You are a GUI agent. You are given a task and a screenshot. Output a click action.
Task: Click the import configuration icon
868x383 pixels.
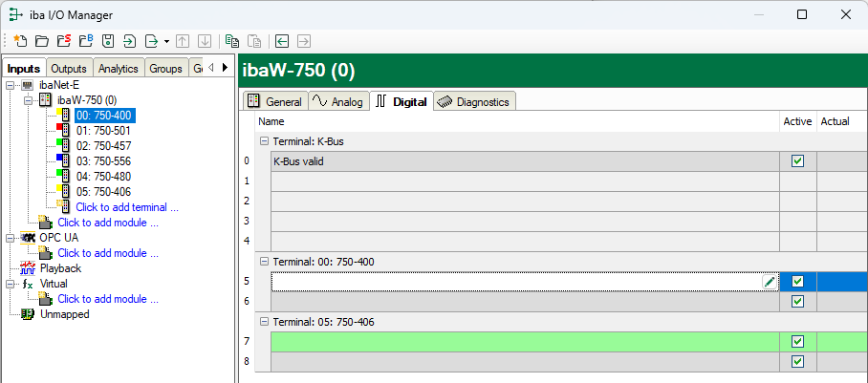(129, 41)
